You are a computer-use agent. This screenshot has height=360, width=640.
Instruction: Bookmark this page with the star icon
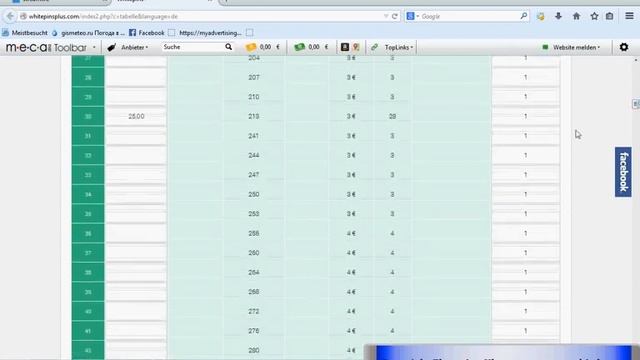(594, 16)
